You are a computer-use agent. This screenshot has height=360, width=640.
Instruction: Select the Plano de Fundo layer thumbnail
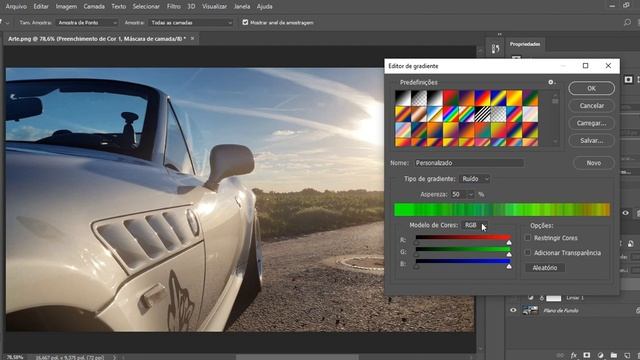click(x=530, y=311)
